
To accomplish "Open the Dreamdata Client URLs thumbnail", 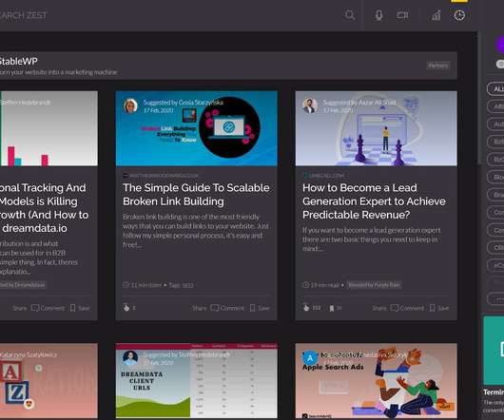I will point(197,380).
